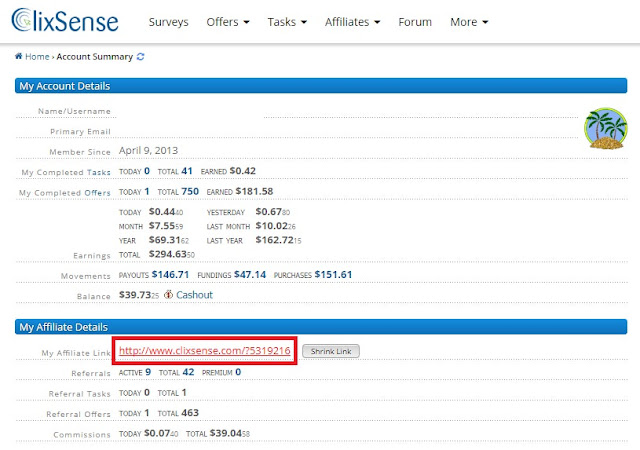Expand the More dropdown menu
The image size is (640, 450).
(x=469, y=22)
